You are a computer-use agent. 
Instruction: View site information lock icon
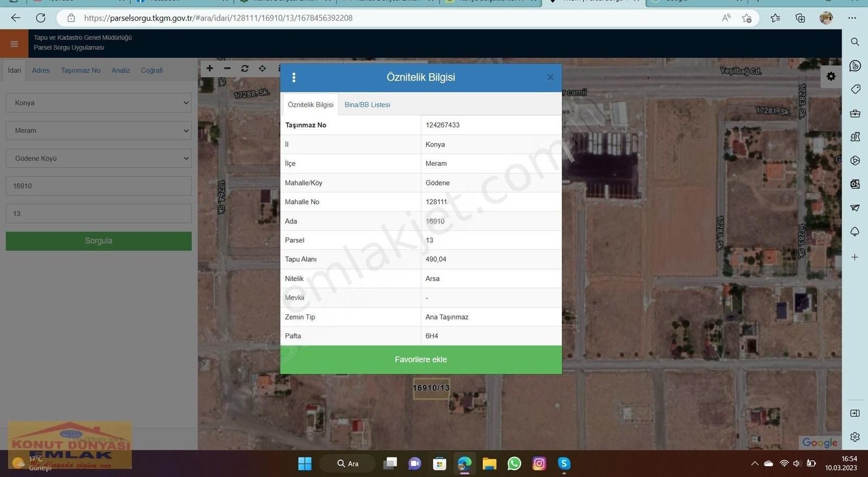pos(71,18)
